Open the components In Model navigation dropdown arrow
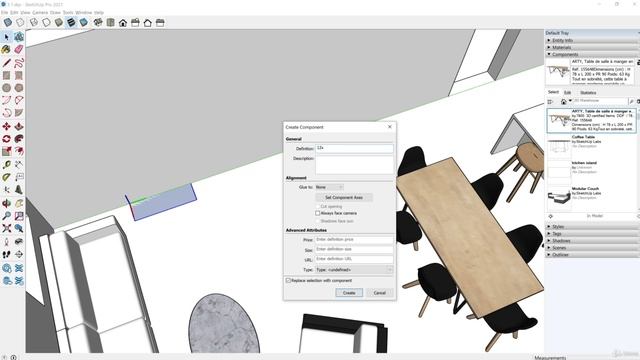640x360 pixels. tap(571, 101)
